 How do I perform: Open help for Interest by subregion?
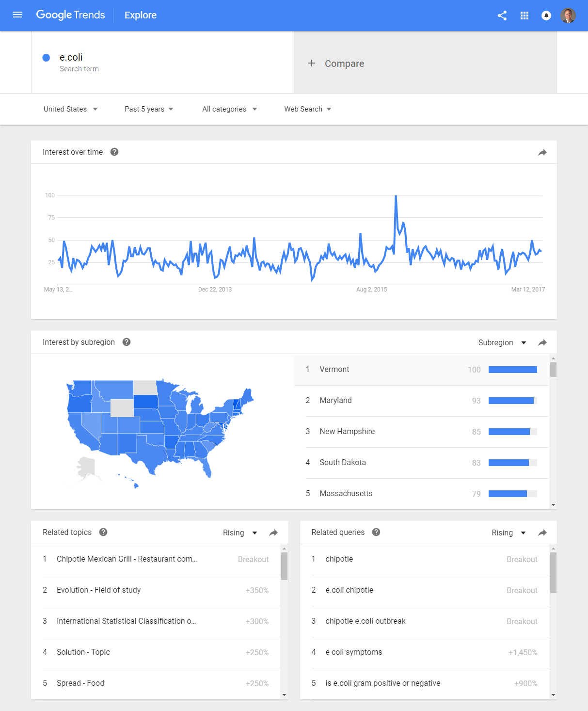(x=127, y=342)
